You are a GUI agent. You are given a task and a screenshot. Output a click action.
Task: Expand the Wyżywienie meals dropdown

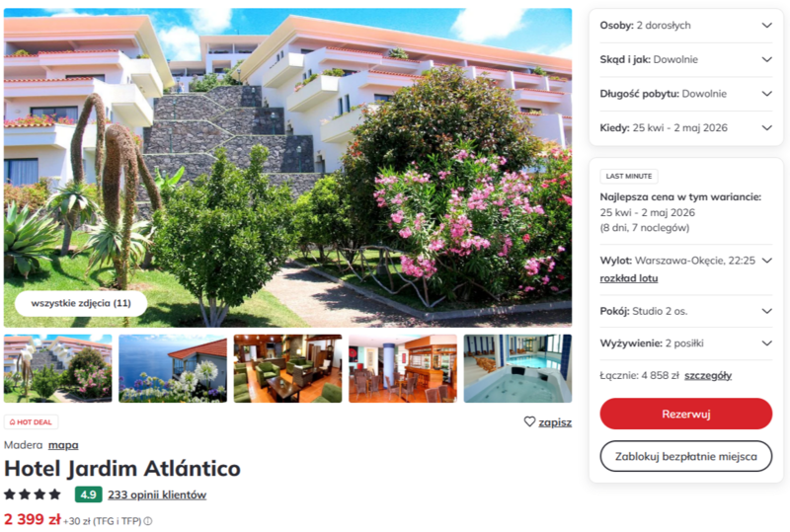(766, 343)
